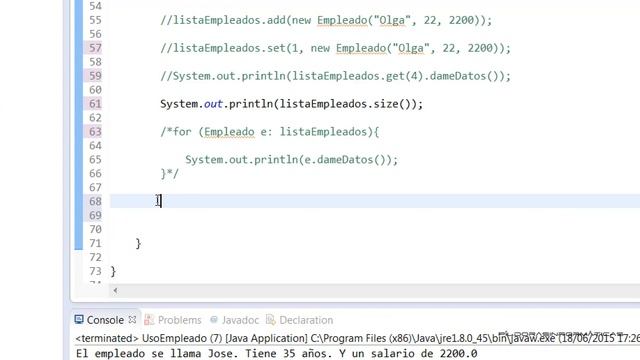Click line number 68 in the gutter
The image size is (640, 360).
point(95,201)
